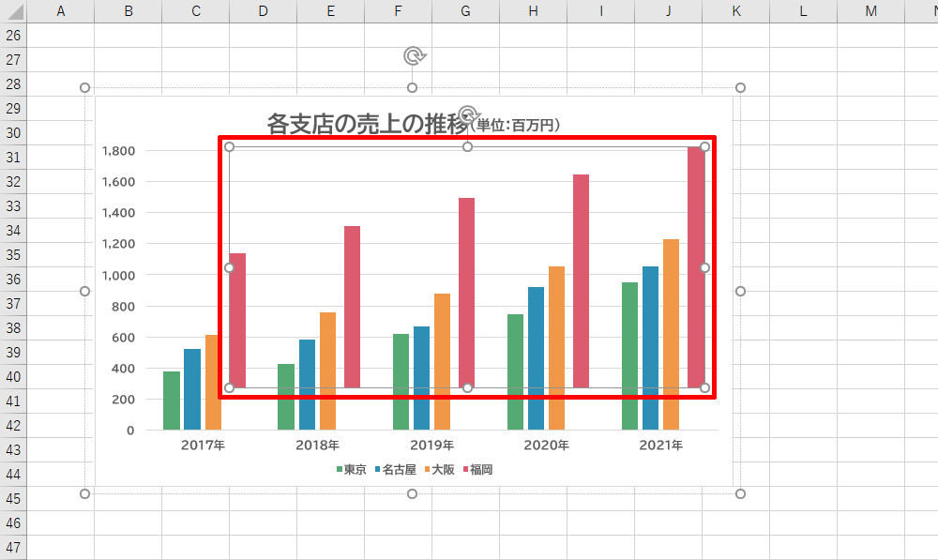Image resolution: width=938 pixels, height=560 pixels.
Task: Click the 200 value axis label
Action: point(123,399)
